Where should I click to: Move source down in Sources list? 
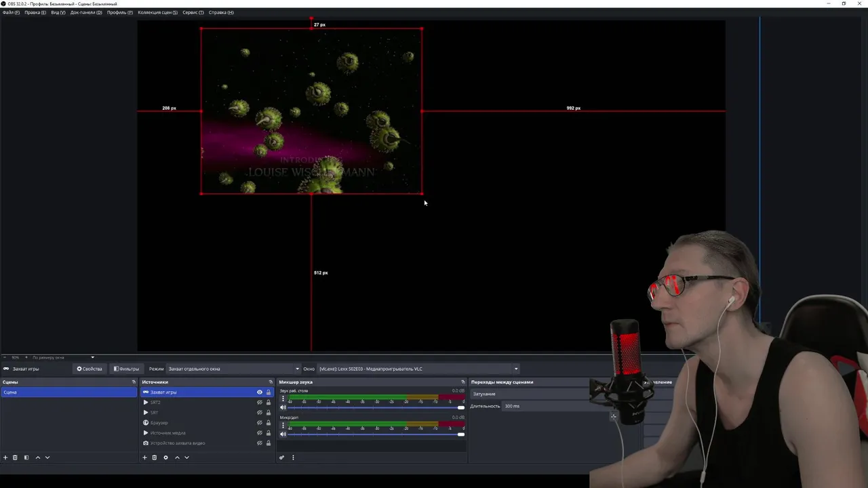tap(186, 457)
